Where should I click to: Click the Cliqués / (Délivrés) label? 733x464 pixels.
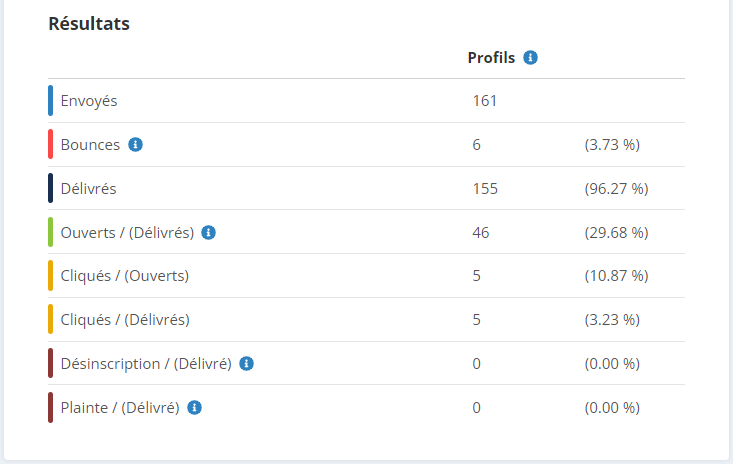tap(125, 320)
